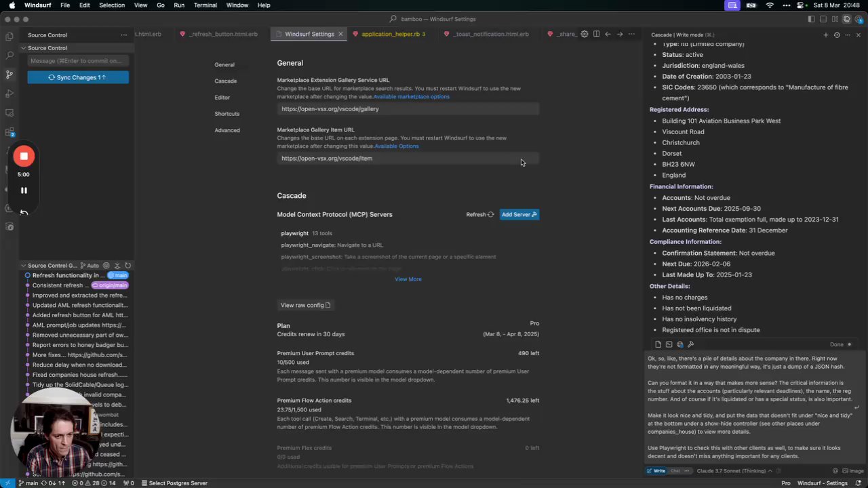868x488 pixels.
Task: Close the Windsurf Settings tab
Action: pos(340,34)
